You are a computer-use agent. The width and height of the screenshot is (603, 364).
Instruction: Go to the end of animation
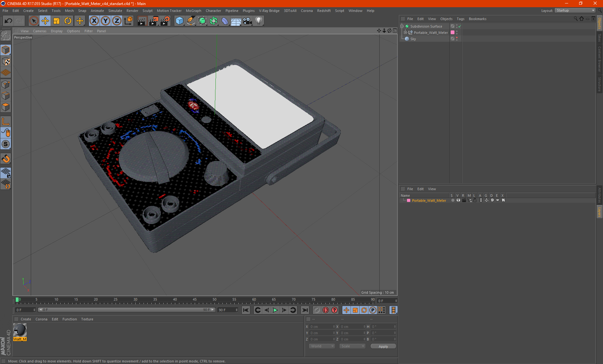coord(305,310)
